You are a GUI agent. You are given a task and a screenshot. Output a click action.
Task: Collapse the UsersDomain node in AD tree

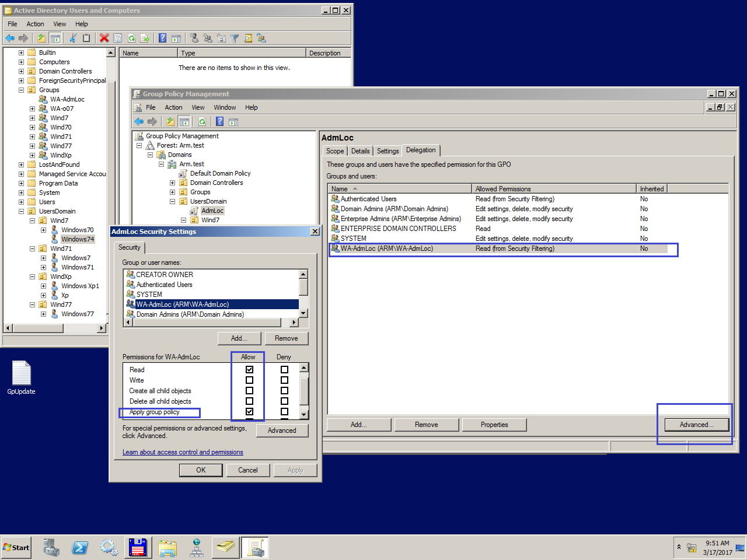(x=21, y=211)
